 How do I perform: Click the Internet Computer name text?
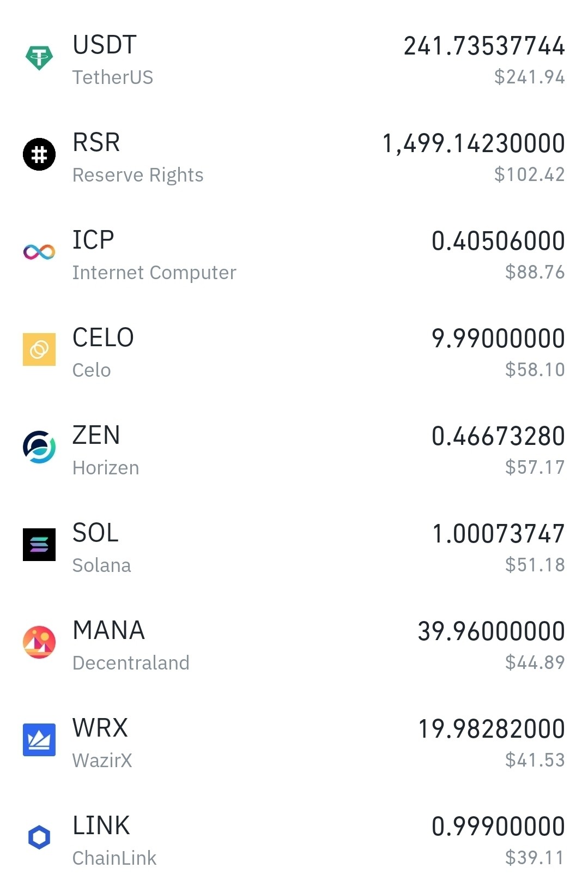click(154, 273)
